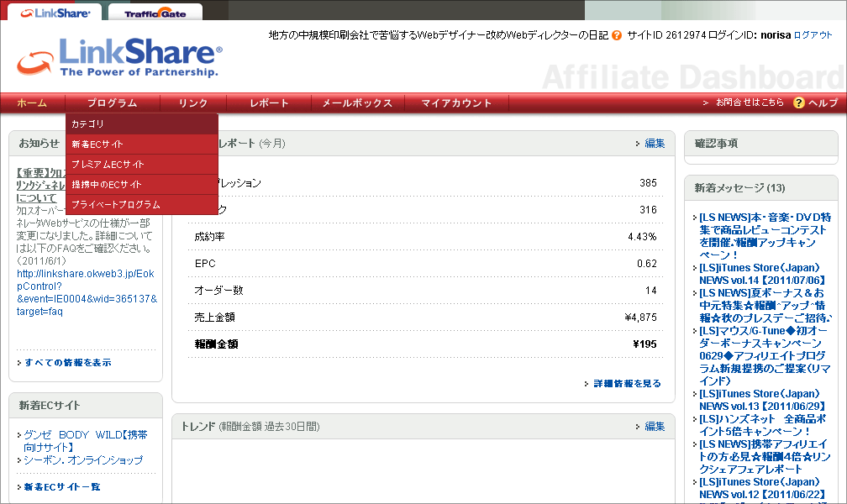Open the マイアカウント menu
The image size is (847, 504).
click(456, 102)
